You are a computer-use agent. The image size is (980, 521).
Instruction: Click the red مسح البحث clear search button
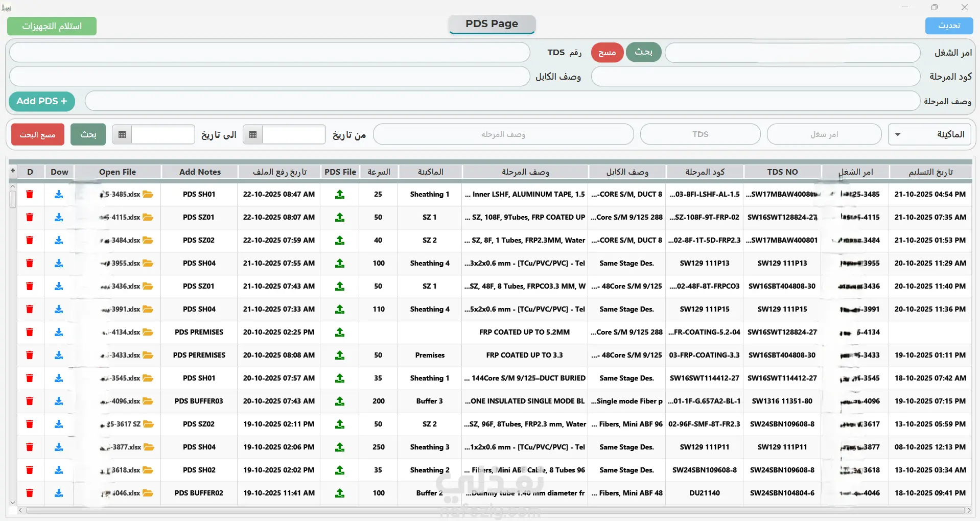tap(38, 134)
